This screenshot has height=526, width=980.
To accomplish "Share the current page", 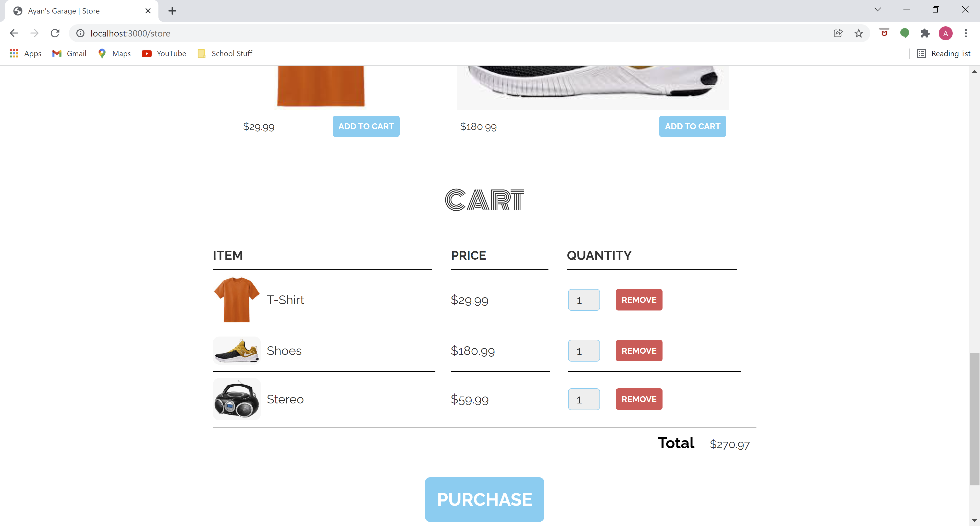I will click(x=838, y=33).
